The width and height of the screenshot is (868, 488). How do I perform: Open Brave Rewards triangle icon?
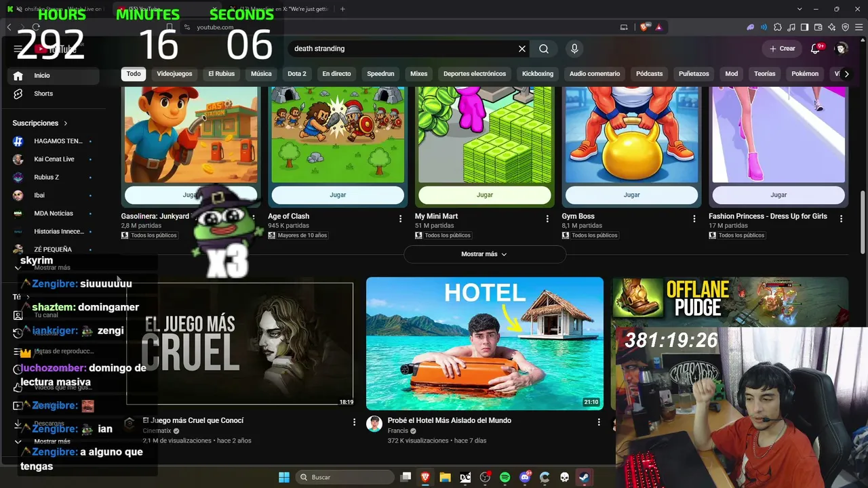(x=658, y=27)
